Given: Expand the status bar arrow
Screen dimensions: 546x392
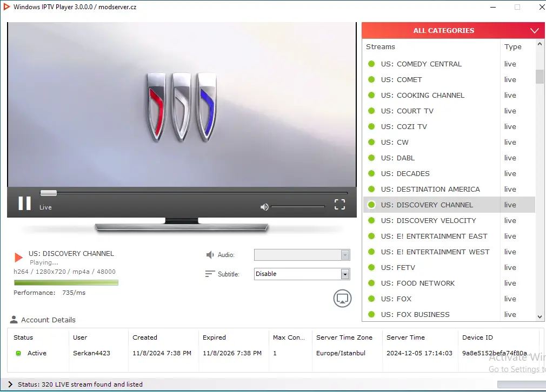Looking at the screenshot, I should pyautogui.click(x=10, y=384).
